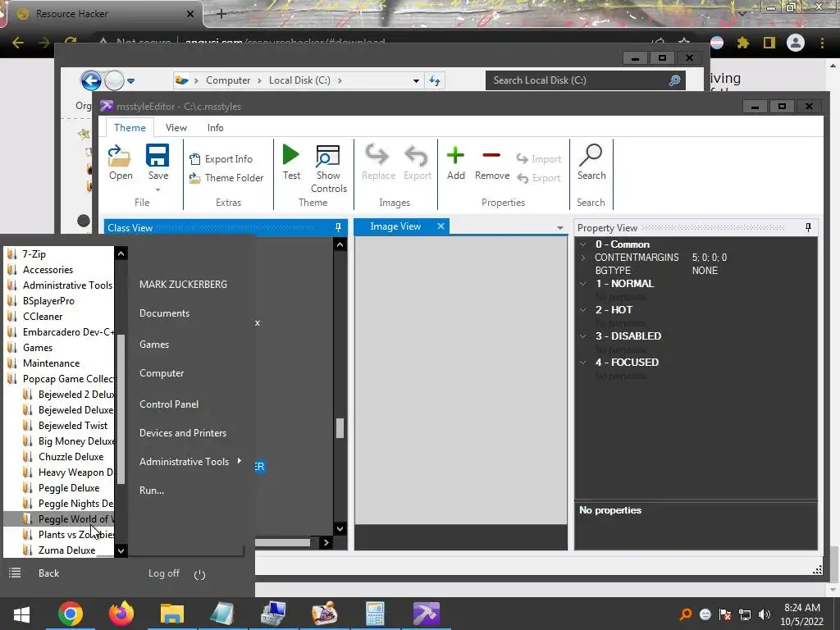Switch to the Theme ribbon tab
This screenshot has height=630, width=840.
point(130,127)
